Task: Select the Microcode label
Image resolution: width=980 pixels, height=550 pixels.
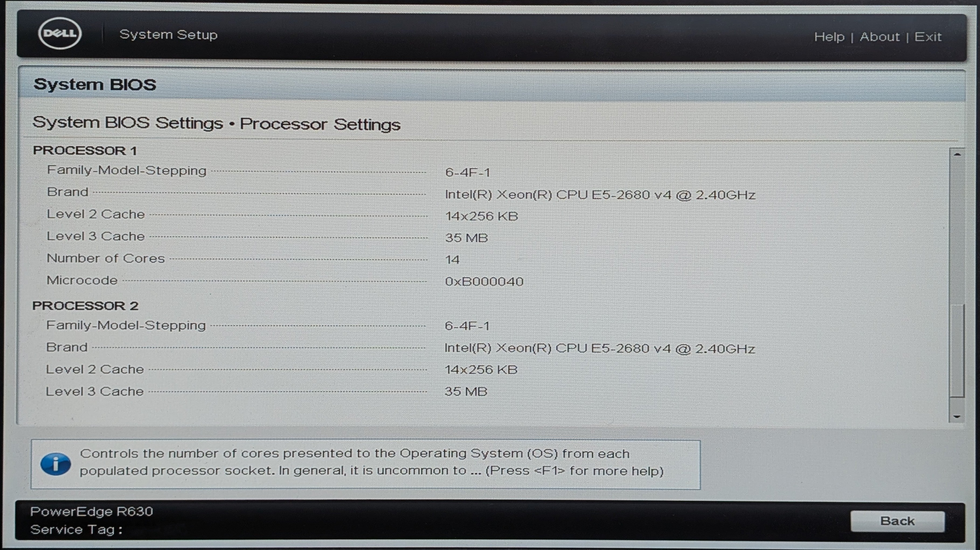Action: tap(82, 280)
